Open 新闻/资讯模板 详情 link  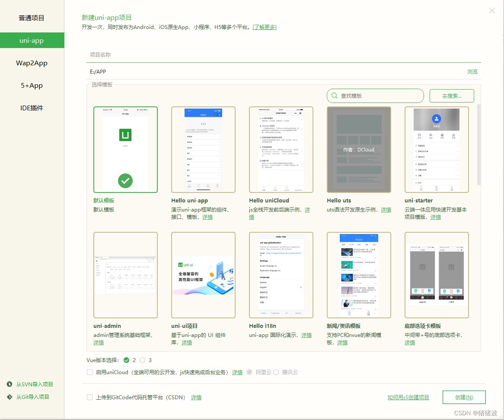pos(342,343)
